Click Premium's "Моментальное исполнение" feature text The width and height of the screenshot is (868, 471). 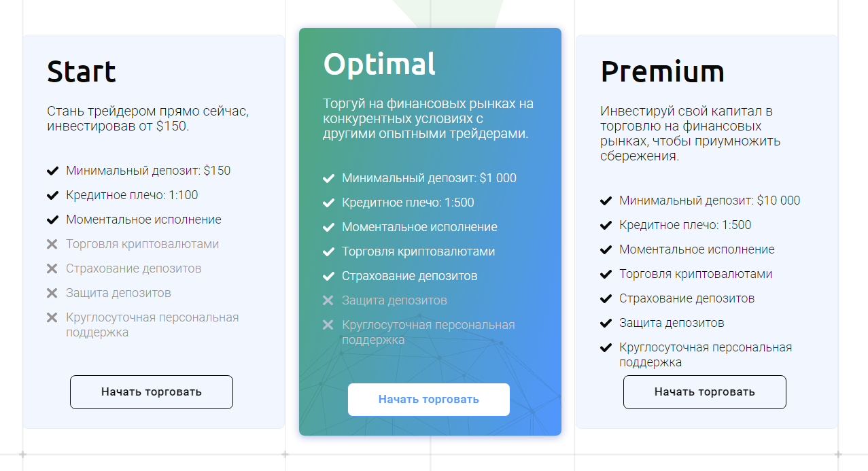click(697, 249)
